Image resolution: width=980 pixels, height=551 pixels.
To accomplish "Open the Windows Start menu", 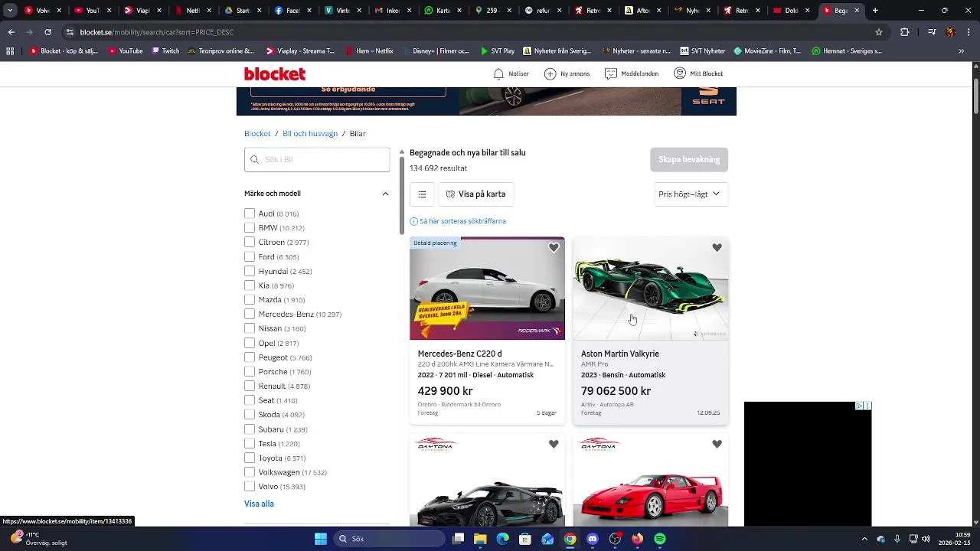I will click(x=321, y=539).
